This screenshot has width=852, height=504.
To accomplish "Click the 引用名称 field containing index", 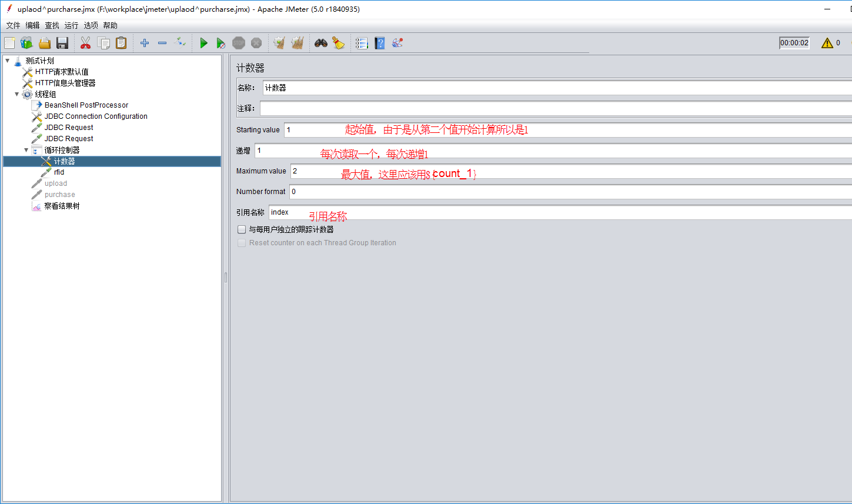I will (560, 212).
